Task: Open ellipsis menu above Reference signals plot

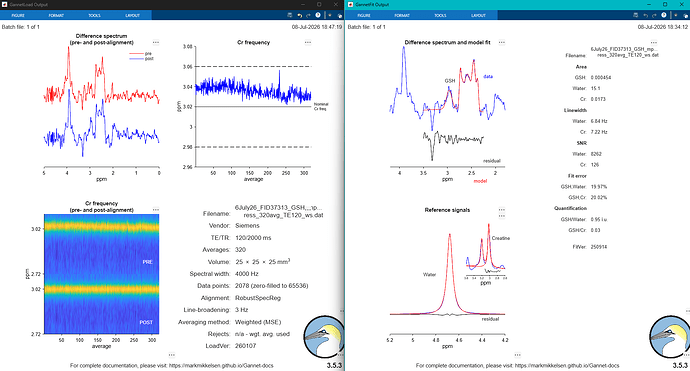Action: 502,210
